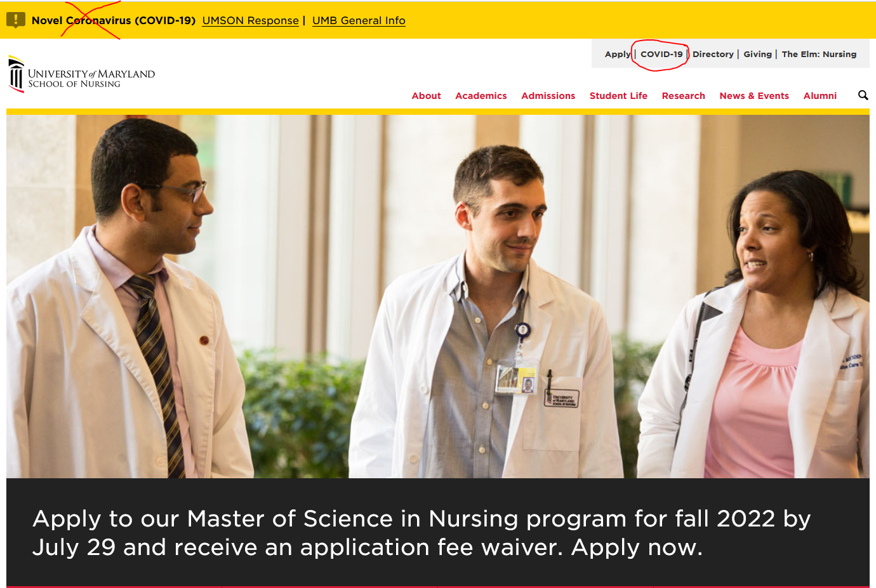
Task: Select the Admissions menu item
Action: [548, 96]
